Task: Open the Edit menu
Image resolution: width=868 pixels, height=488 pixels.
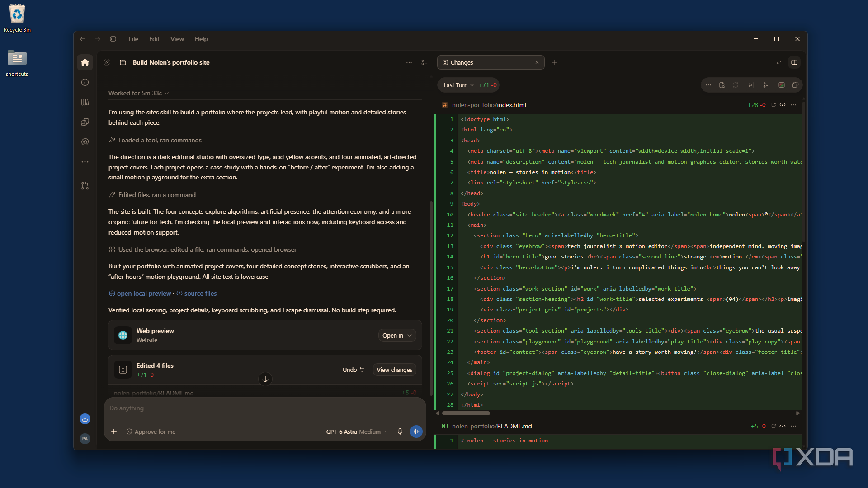Action: pyautogui.click(x=155, y=39)
